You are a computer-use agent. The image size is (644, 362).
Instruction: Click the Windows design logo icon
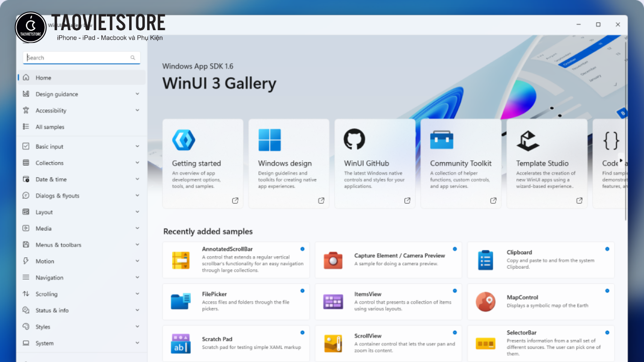[270, 140]
